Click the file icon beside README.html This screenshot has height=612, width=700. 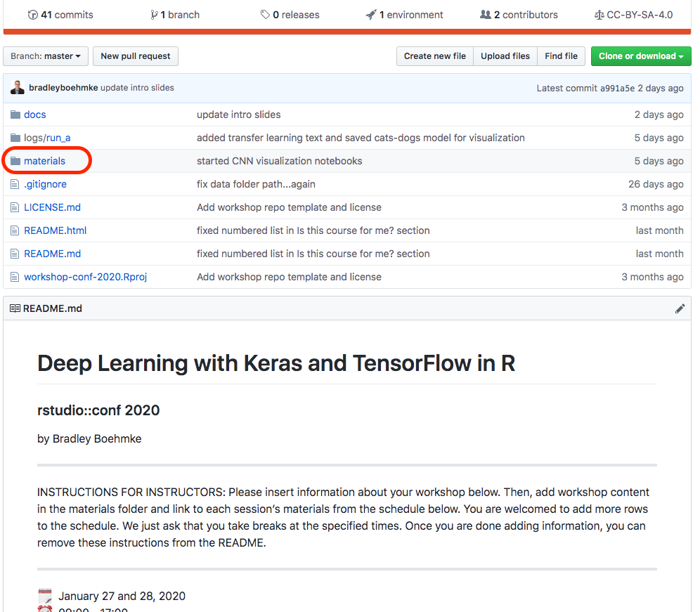[x=15, y=230]
